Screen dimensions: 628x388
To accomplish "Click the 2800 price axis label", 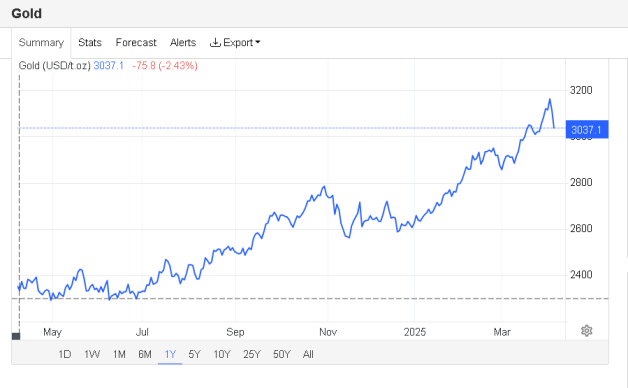I will [581, 182].
